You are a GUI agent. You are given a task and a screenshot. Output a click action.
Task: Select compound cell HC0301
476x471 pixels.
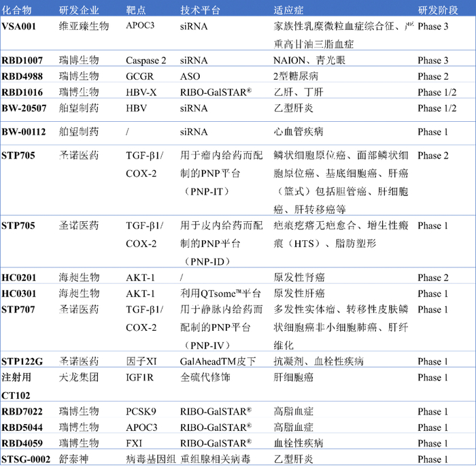click(18, 294)
